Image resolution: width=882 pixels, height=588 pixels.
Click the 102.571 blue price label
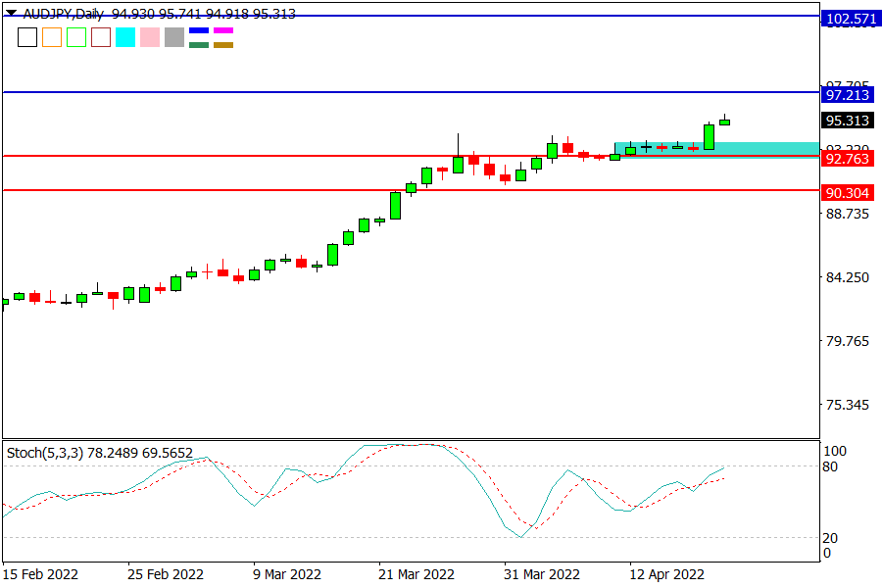[850, 20]
